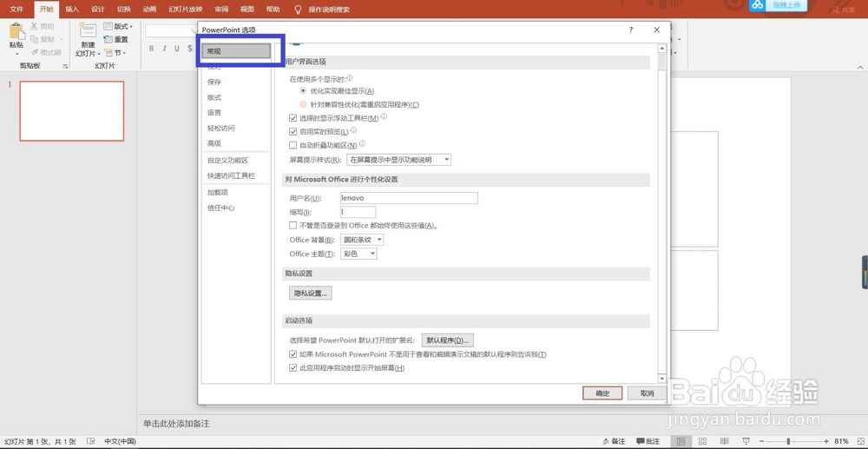Toggle show Start screen on launch checkbox

(293, 367)
